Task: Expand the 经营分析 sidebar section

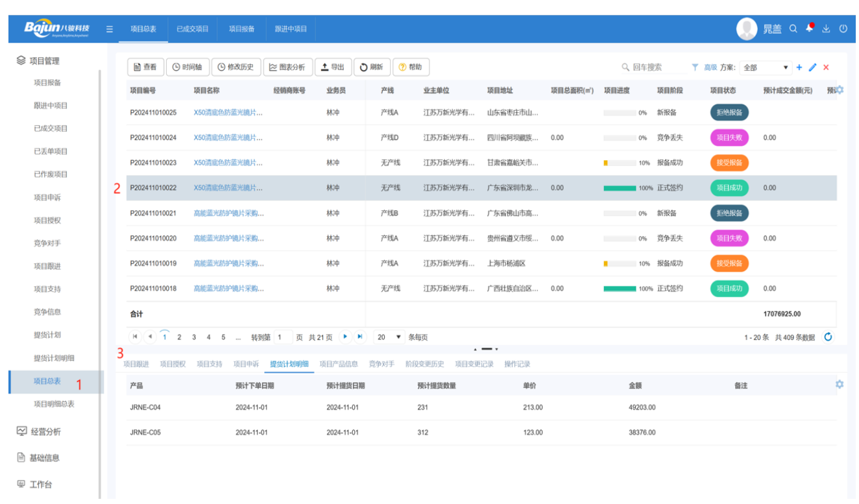Action: pos(45,431)
